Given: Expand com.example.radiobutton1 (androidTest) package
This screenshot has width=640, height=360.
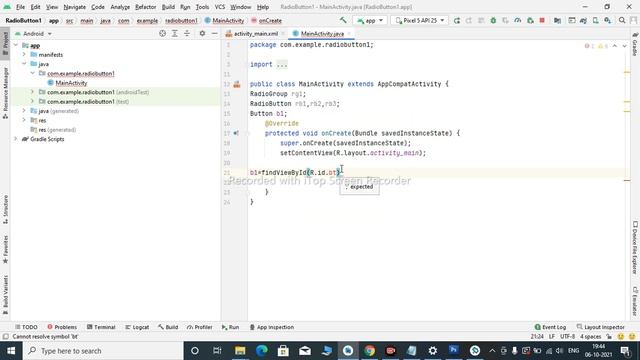Looking at the screenshot, I should tap(33, 92).
